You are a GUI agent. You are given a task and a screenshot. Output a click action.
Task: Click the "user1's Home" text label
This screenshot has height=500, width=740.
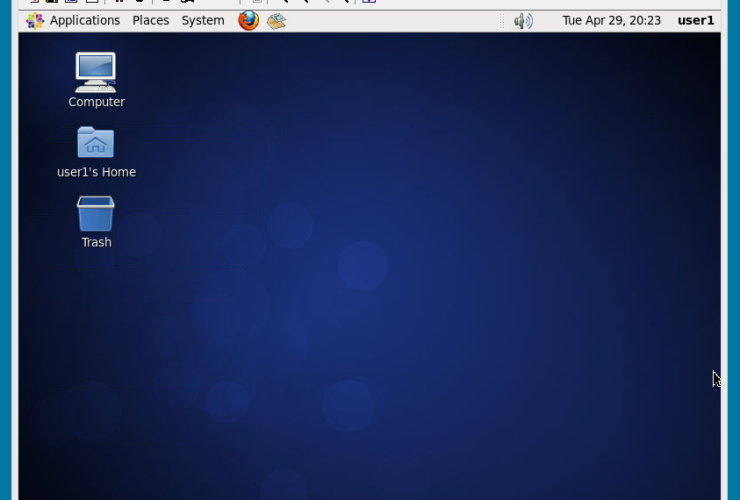[96, 172]
